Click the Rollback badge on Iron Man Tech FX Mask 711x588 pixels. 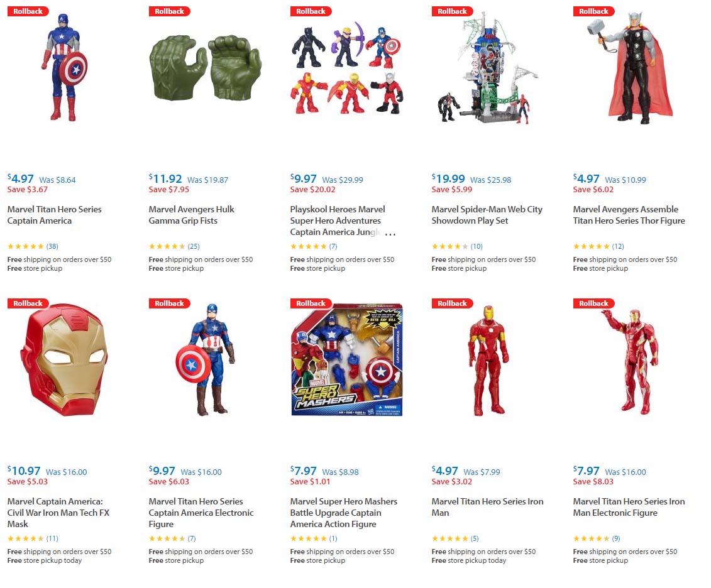click(28, 303)
